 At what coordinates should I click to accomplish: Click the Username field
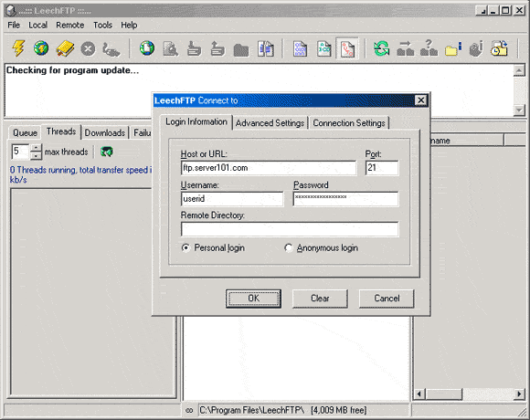coord(232,199)
